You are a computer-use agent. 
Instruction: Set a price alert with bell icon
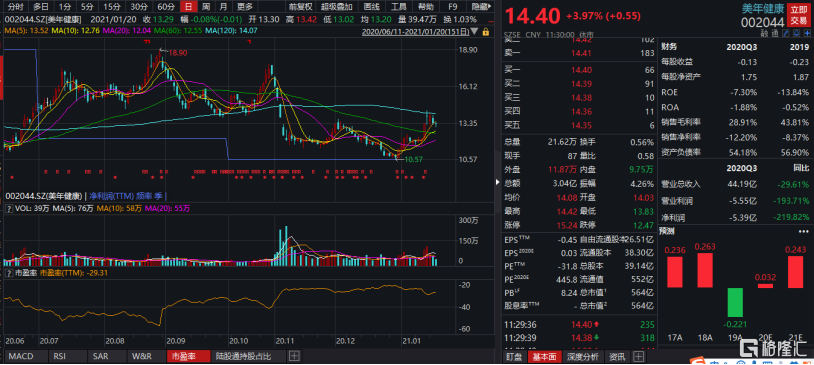(x=796, y=34)
